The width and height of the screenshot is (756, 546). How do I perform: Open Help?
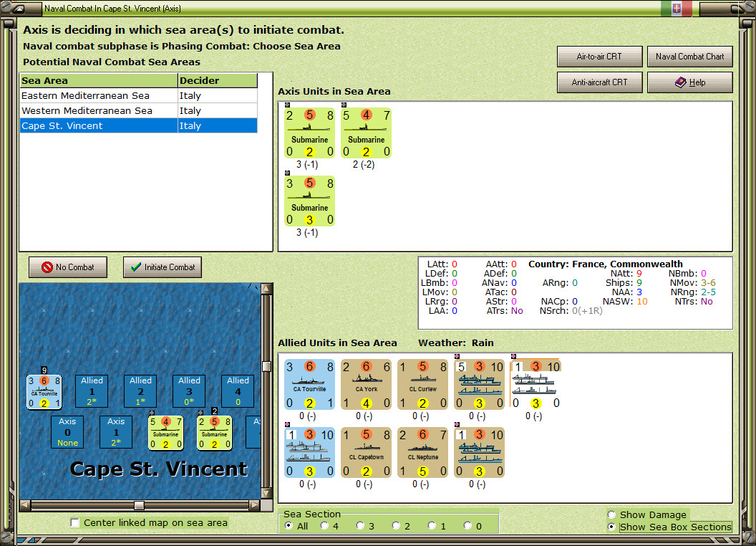tap(690, 82)
